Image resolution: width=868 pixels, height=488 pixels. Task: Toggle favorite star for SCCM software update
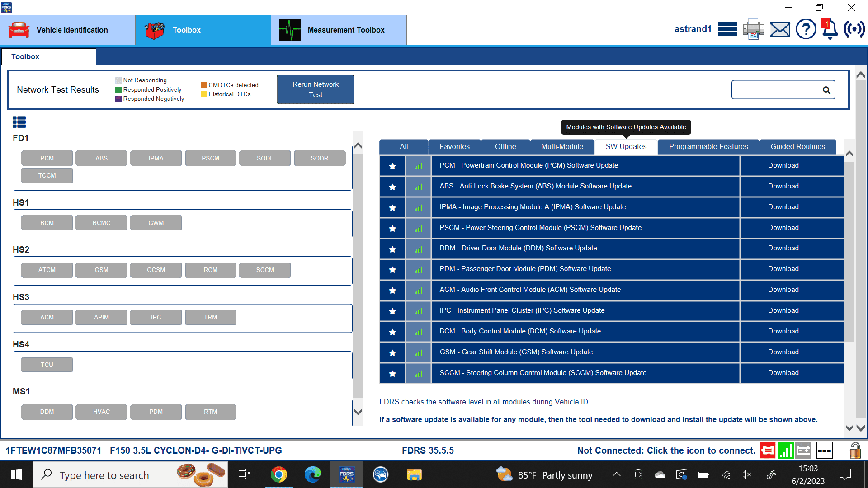(x=392, y=373)
